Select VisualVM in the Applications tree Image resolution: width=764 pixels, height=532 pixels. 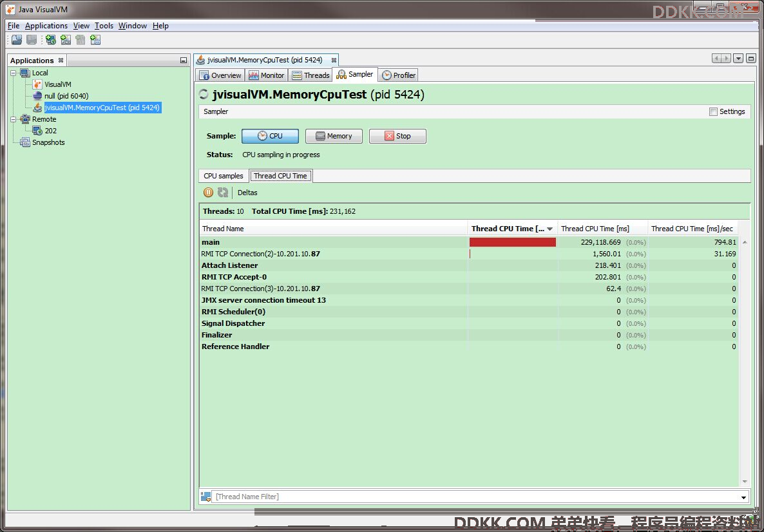click(57, 84)
